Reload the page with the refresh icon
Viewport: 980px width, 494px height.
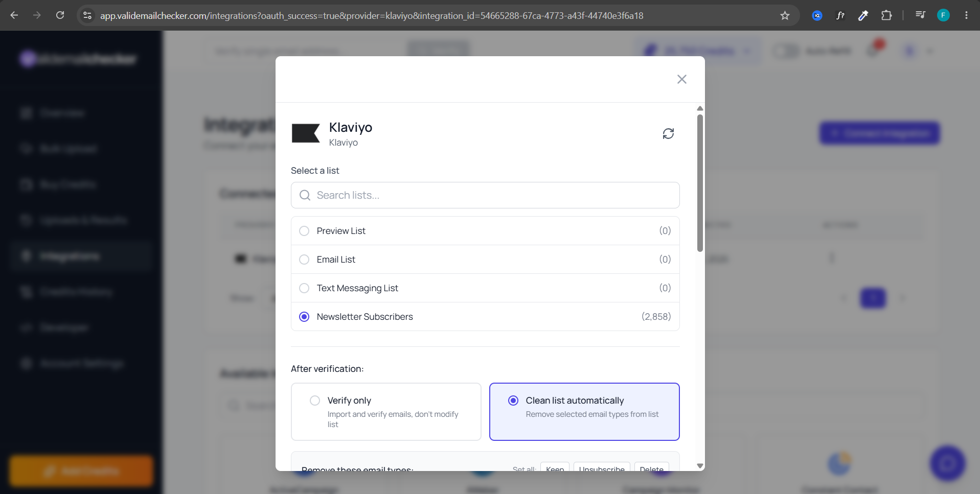click(60, 15)
